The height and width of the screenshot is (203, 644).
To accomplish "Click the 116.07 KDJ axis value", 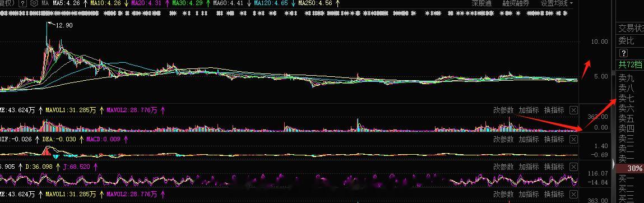I will [599, 174].
